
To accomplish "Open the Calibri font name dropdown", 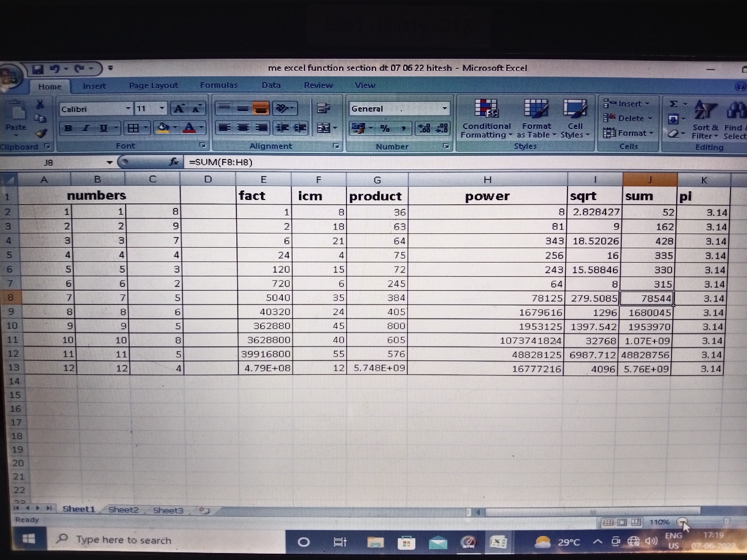I will 128,109.
